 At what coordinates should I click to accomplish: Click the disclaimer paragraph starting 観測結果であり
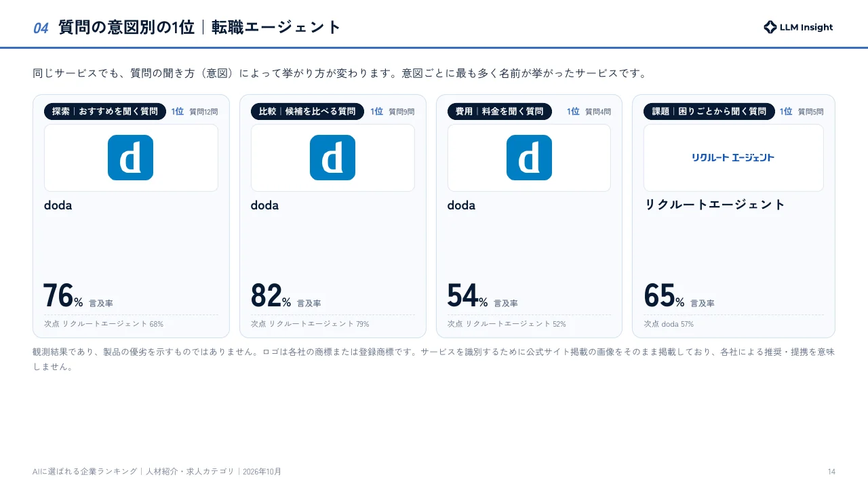(x=434, y=359)
